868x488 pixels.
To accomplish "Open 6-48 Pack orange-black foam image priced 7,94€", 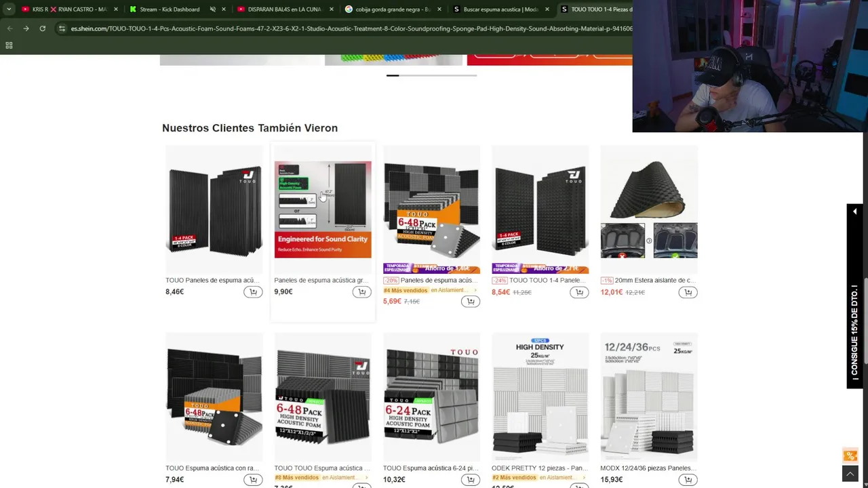I will [x=214, y=397].
